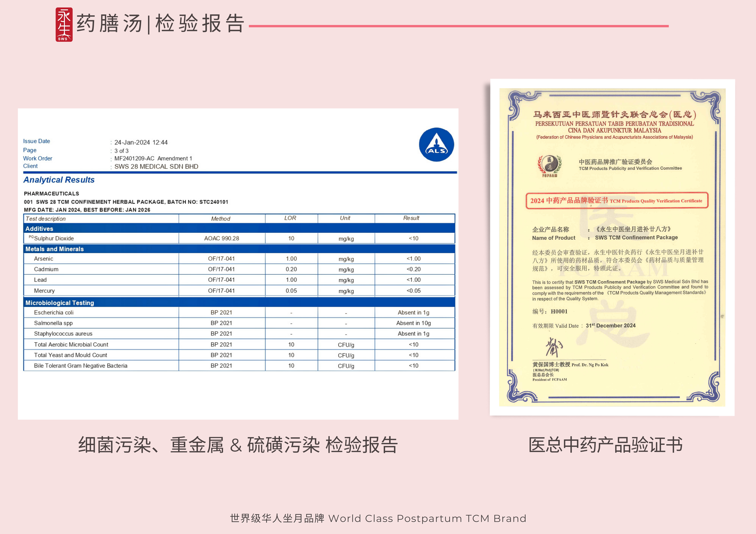The width and height of the screenshot is (756, 534).
Task: Click the '<0.05' Mercury result
Action: tap(414, 290)
